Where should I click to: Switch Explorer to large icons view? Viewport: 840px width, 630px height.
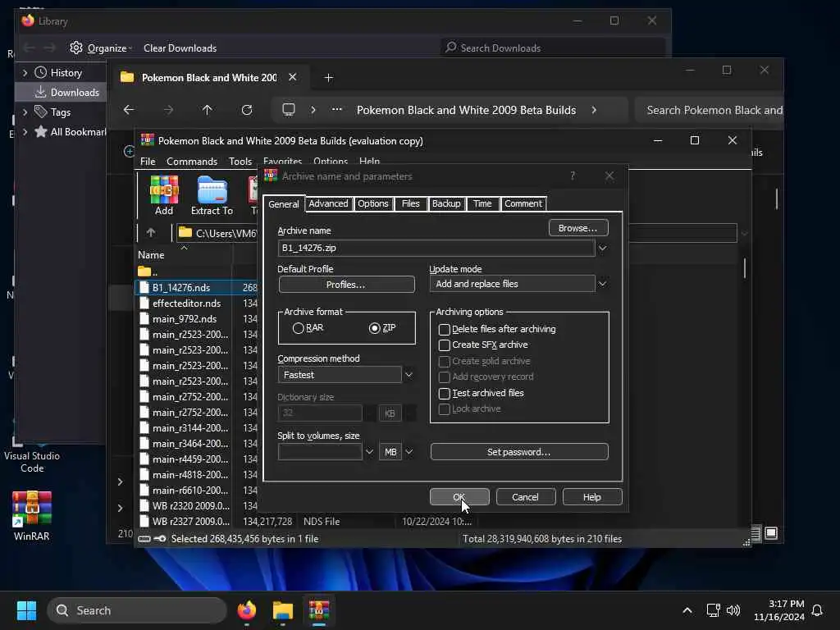[x=771, y=533]
